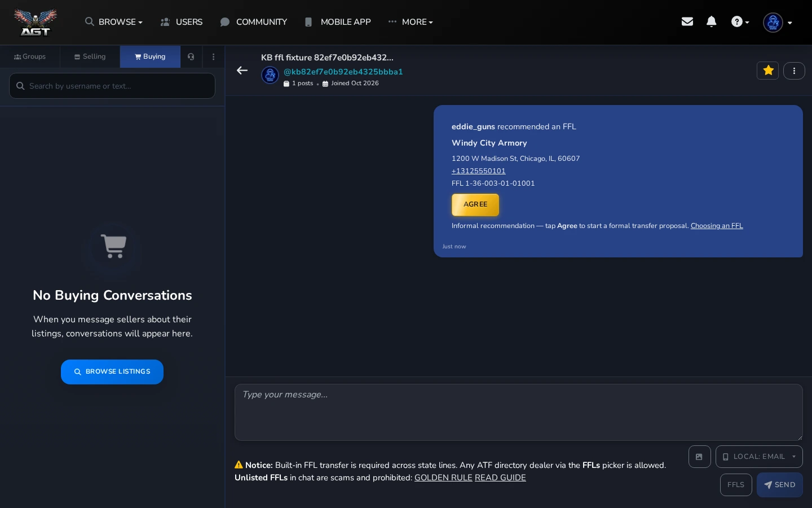Image resolution: width=812 pixels, height=508 pixels.
Task: Open the Local: Email dropdown
Action: point(759,457)
